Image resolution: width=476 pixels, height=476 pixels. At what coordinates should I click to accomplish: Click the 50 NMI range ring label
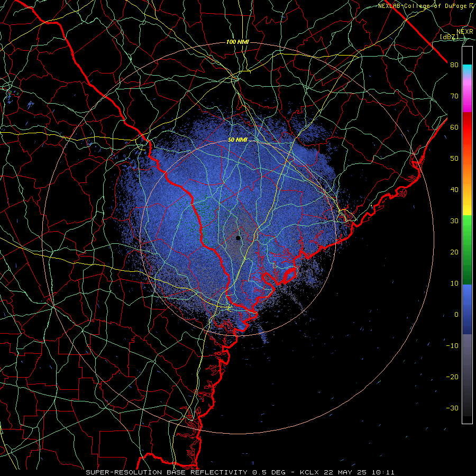(237, 140)
